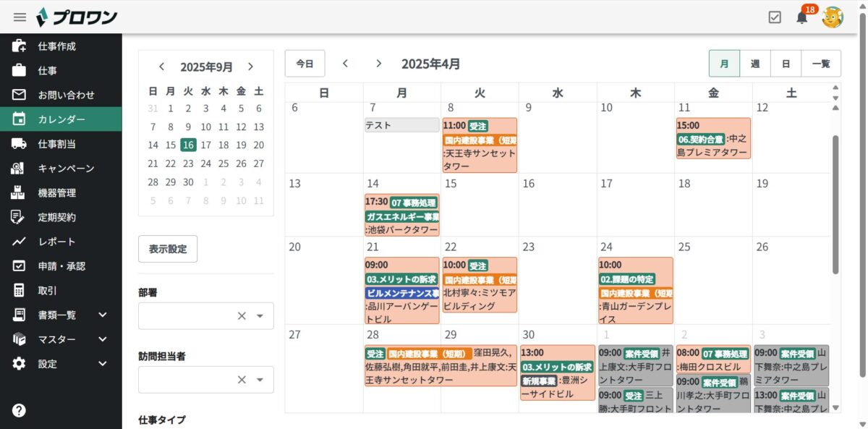
Task: Click the 2025年9月 mini calendar title
Action: point(206,67)
